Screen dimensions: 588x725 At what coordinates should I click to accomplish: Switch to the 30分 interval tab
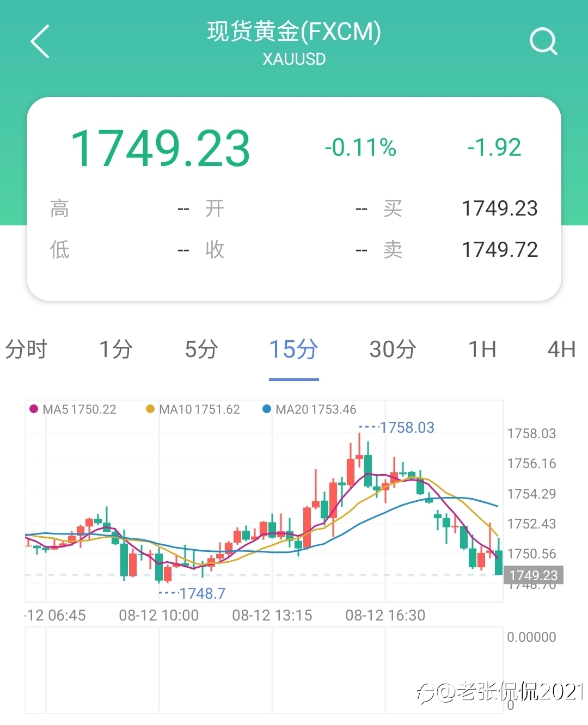[x=393, y=349]
